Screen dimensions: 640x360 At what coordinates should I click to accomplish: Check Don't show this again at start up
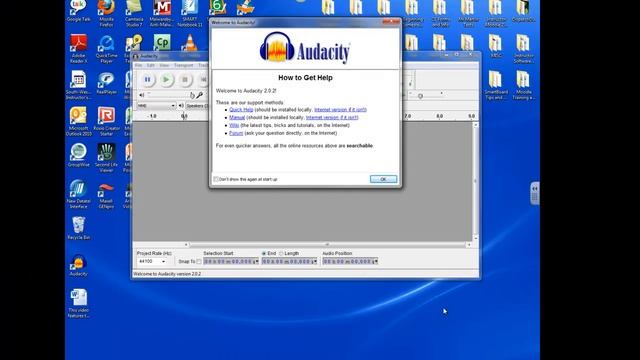pyautogui.click(x=216, y=179)
